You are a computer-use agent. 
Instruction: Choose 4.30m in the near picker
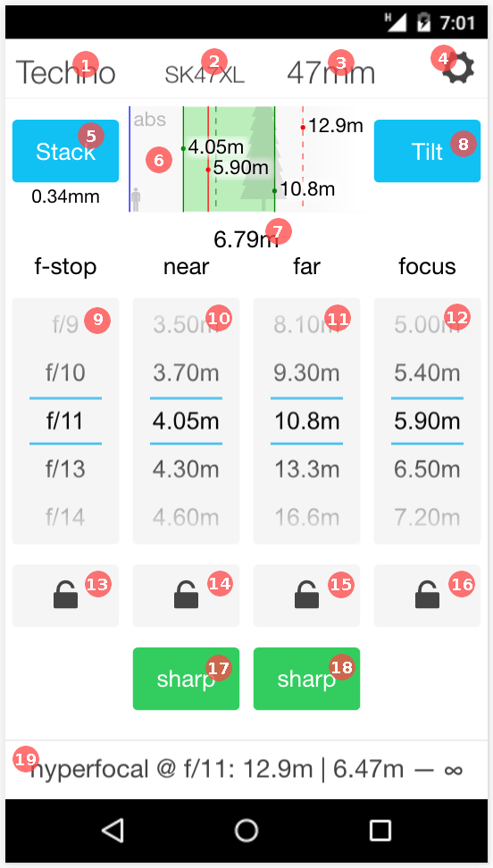(186, 470)
